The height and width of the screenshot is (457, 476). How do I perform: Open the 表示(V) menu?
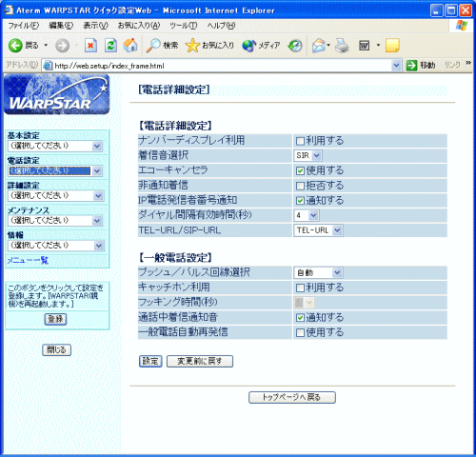click(95, 26)
